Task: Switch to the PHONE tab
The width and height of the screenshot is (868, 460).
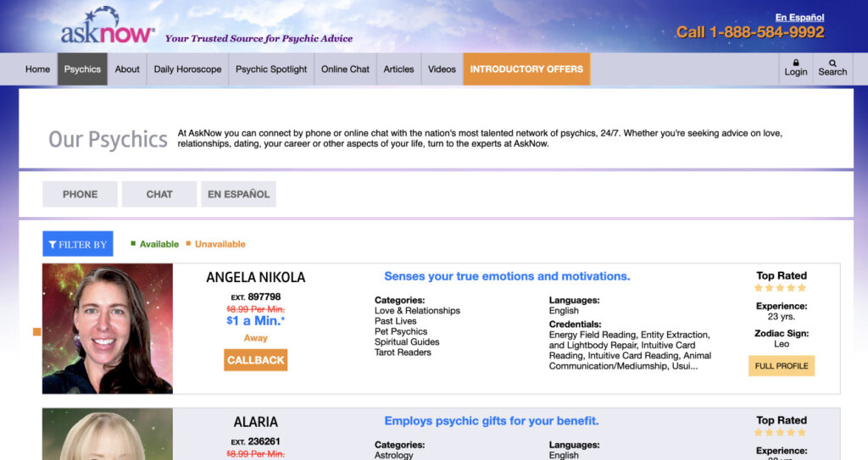Action: 81,194
